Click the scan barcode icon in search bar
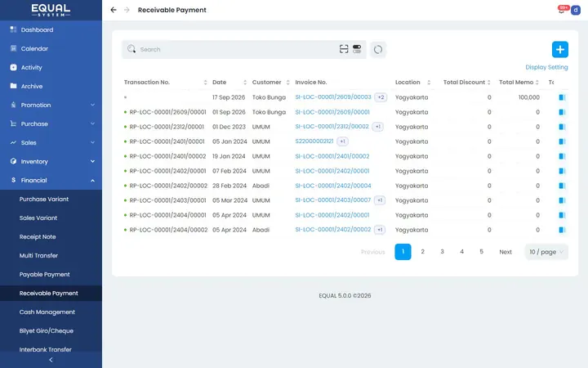This screenshot has height=368, width=588. click(344, 49)
